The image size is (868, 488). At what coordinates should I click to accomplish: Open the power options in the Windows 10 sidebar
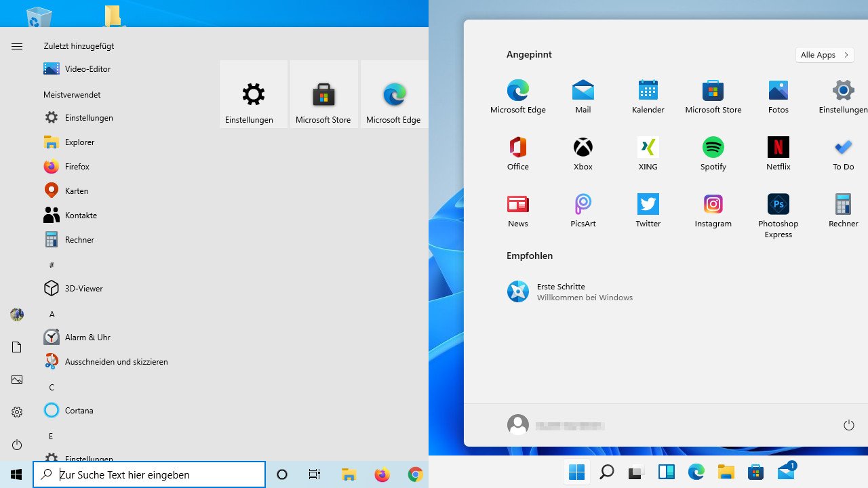tap(16, 445)
